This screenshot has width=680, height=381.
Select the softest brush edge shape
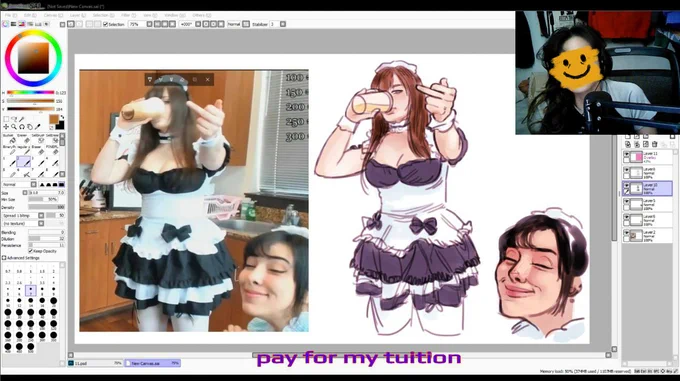[x=42, y=185]
